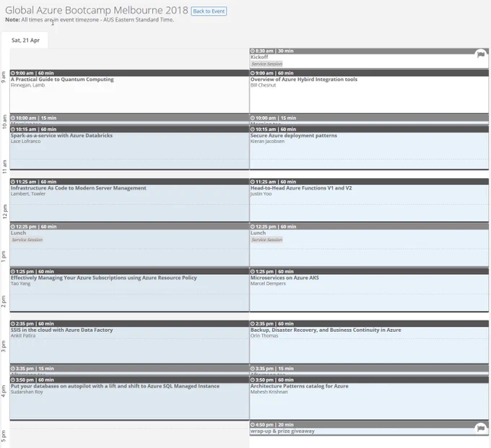
Task: Click left track 12:25 pm | 60 min header
Action: tap(129, 227)
